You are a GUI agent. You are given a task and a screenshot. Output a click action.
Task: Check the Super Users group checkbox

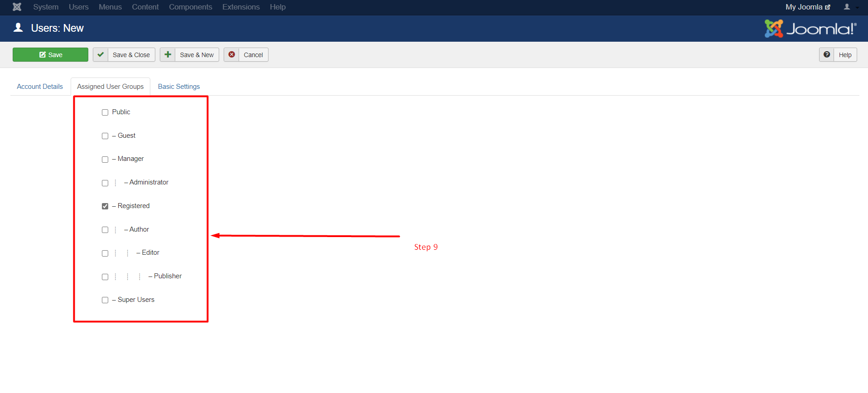click(x=105, y=300)
